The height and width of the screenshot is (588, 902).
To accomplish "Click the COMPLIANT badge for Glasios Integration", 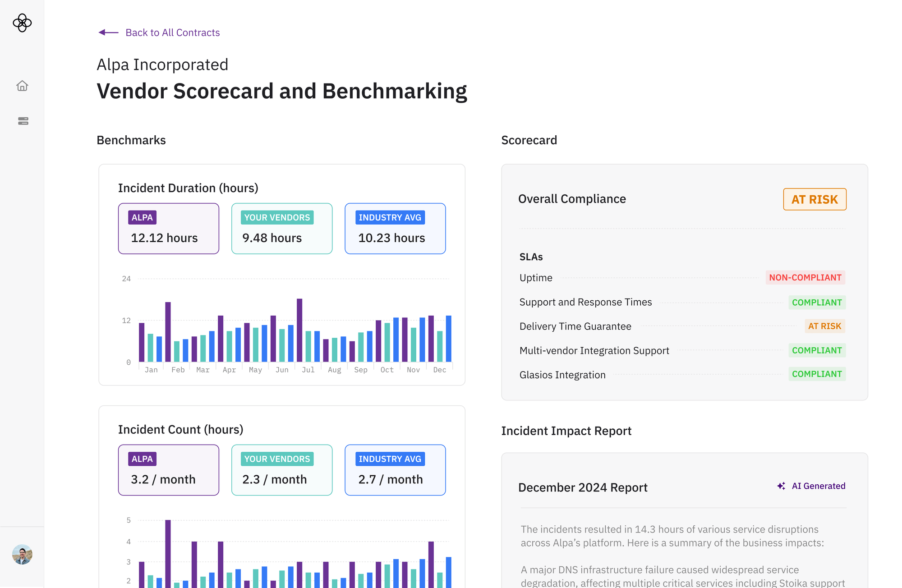I will coord(817,374).
